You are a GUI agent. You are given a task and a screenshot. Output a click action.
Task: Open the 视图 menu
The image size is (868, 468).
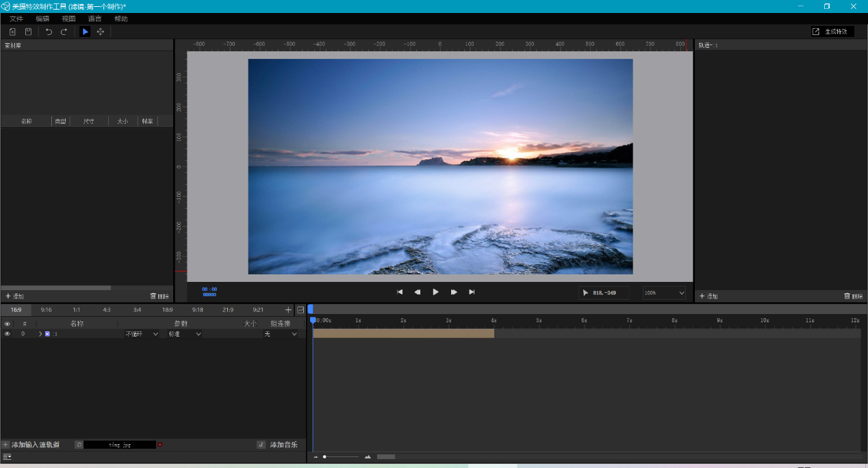(x=68, y=18)
